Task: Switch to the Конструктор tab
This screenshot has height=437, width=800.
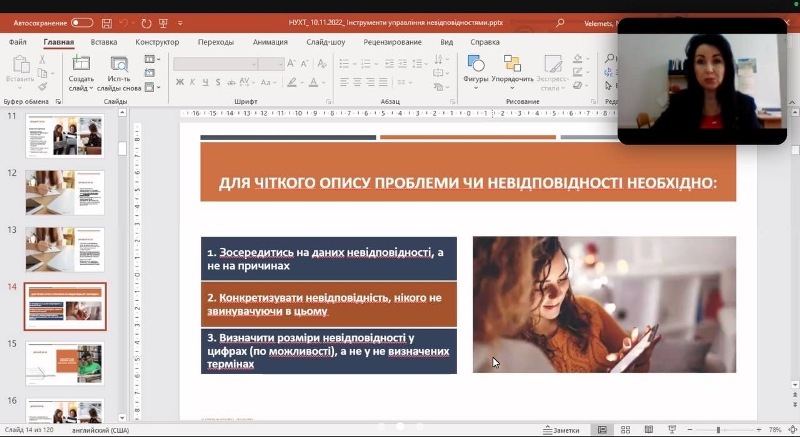Action: pyautogui.click(x=157, y=42)
